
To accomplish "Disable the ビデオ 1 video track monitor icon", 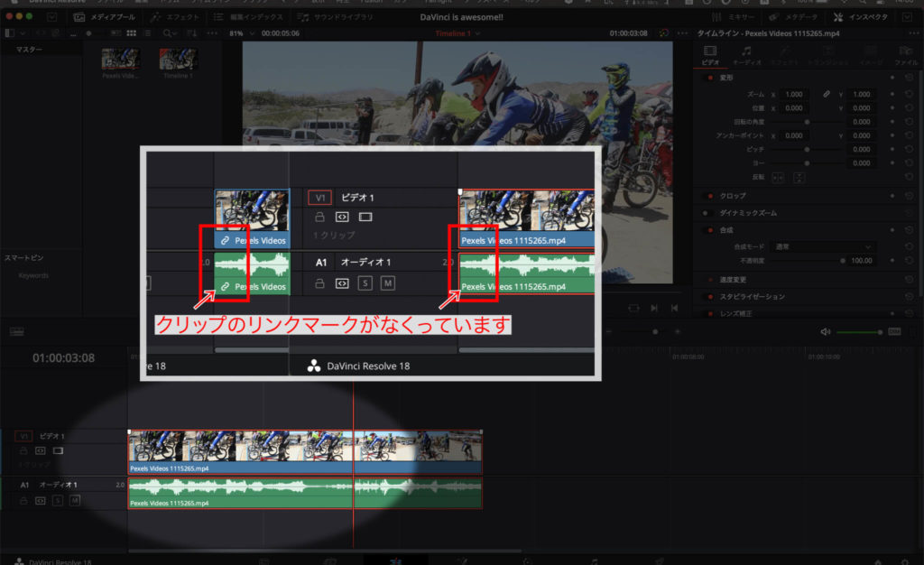I will pyautogui.click(x=58, y=450).
